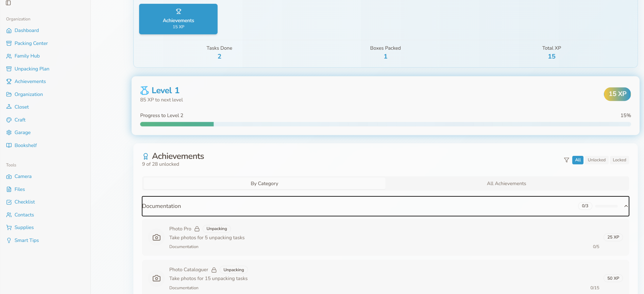
Task: Show only Unlocked achievements
Action: (596, 160)
